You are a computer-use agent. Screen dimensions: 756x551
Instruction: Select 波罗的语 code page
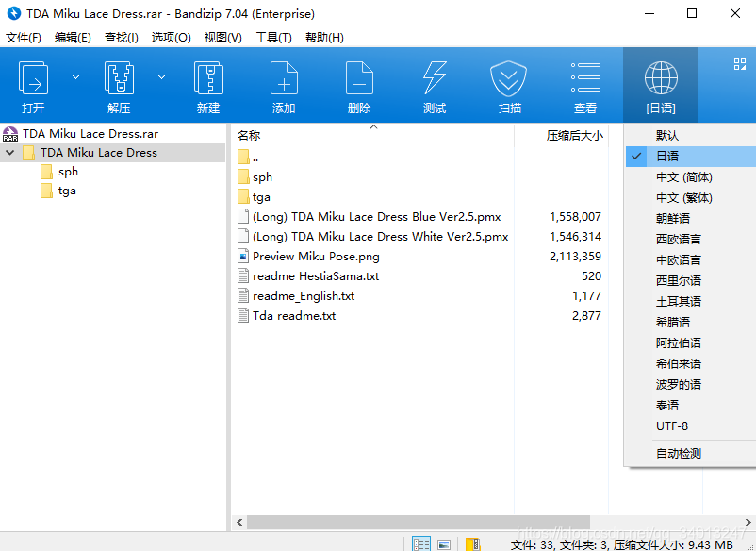[690, 385]
